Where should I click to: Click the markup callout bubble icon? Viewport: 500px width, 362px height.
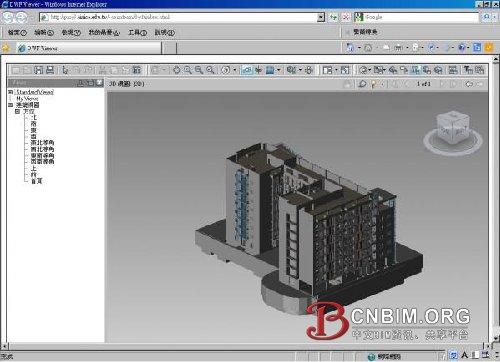tap(362, 84)
